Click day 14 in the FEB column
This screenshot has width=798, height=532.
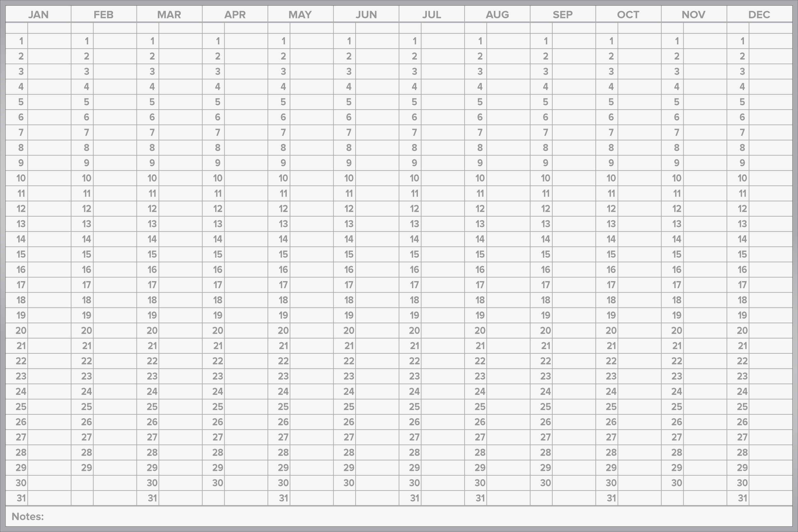(x=86, y=239)
